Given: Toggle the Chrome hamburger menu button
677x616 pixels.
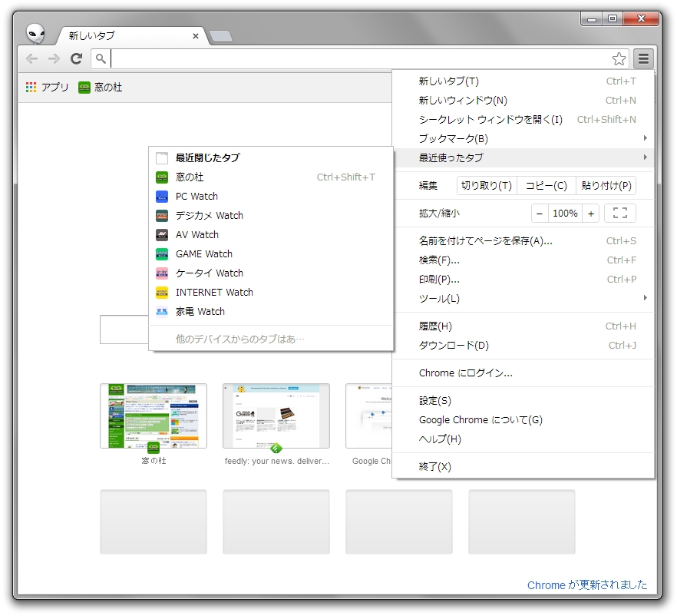Looking at the screenshot, I should pos(643,58).
